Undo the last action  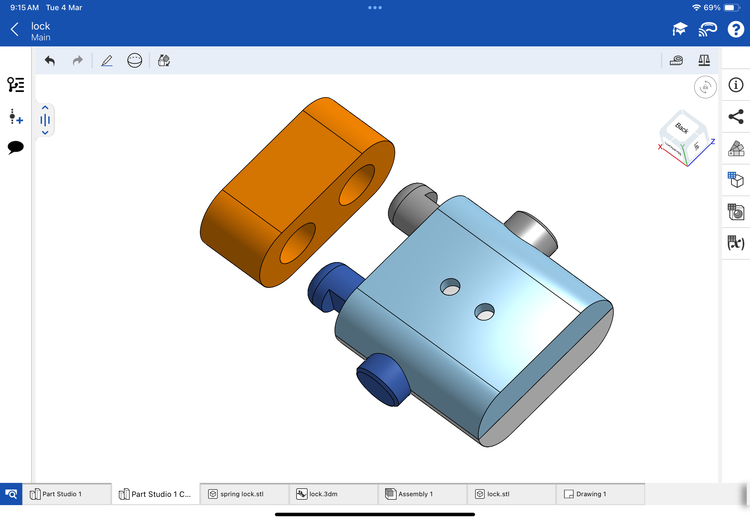(x=50, y=61)
